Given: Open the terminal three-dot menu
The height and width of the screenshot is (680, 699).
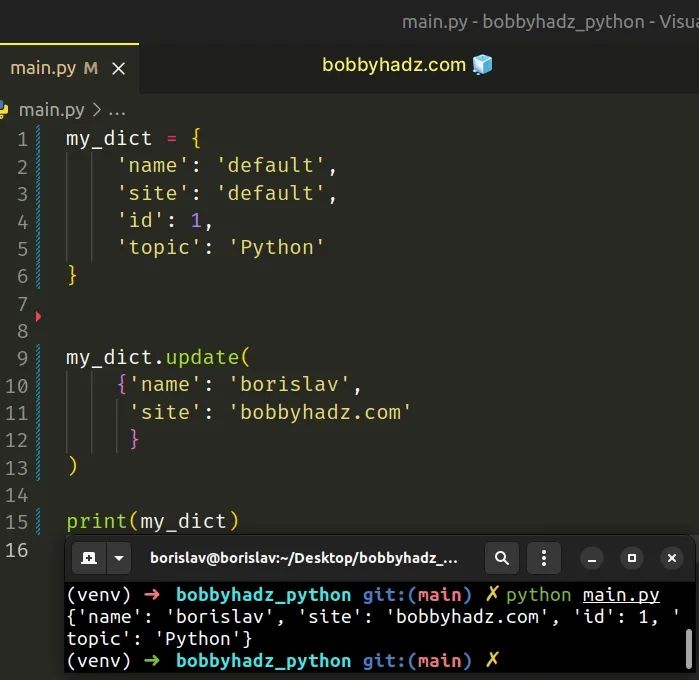Looking at the screenshot, I should tap(544, 558).
